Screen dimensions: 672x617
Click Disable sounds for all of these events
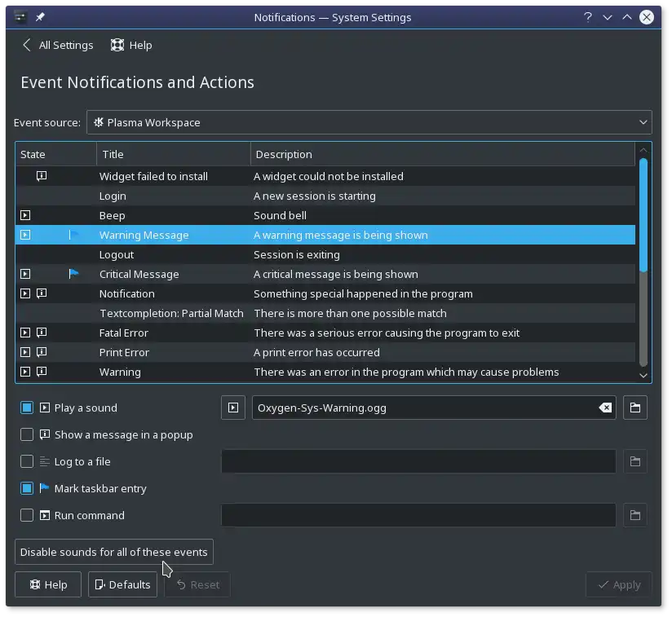pos(114,552)
